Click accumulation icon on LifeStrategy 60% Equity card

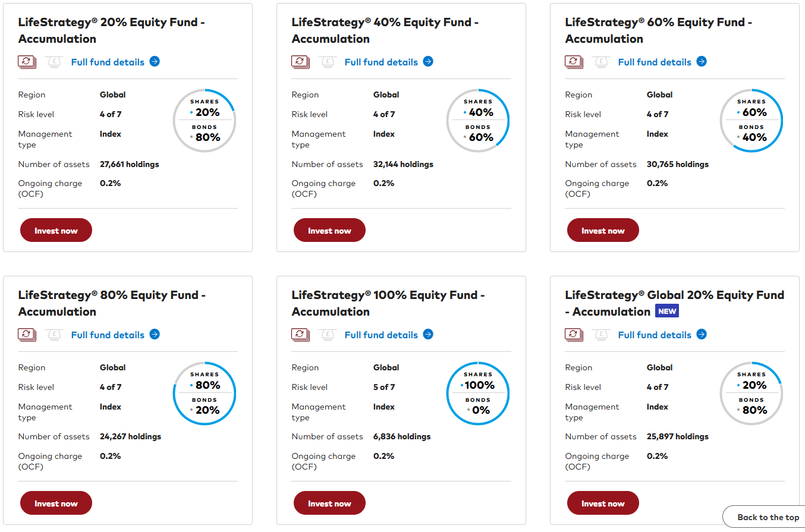(574, 62)
